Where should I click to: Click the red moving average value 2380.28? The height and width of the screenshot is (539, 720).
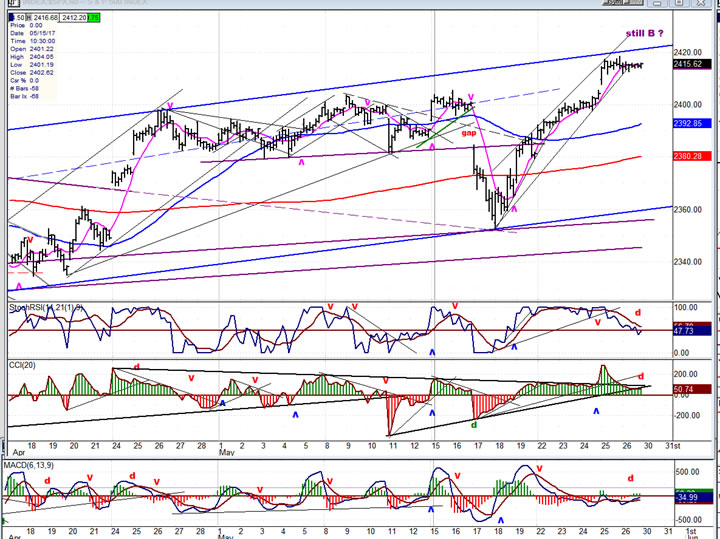pos(692,157)
